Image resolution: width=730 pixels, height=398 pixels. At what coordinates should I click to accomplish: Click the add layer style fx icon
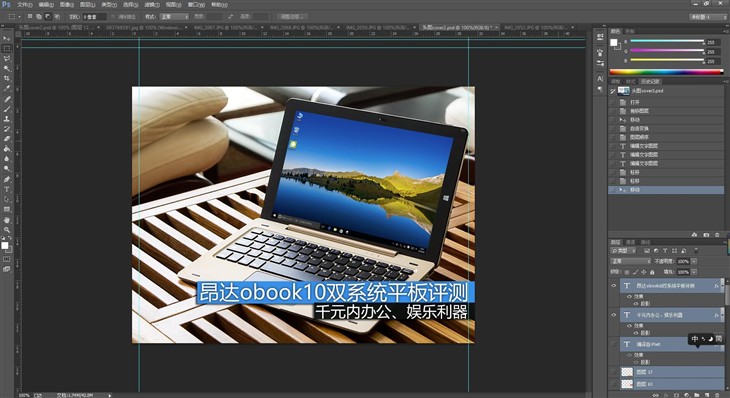point(666,395)
